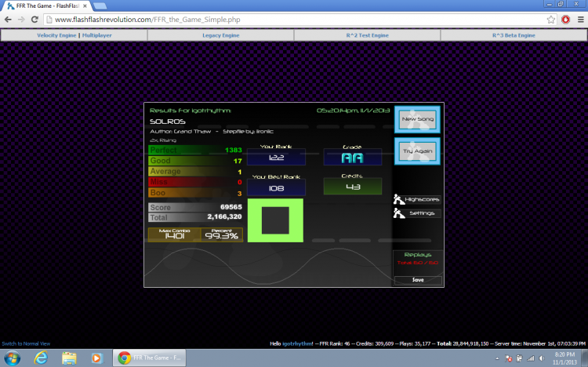Click the red Opera-style extension icon
Screen dimensions: 588x367
pyautogui.click(x=565, y=20)
